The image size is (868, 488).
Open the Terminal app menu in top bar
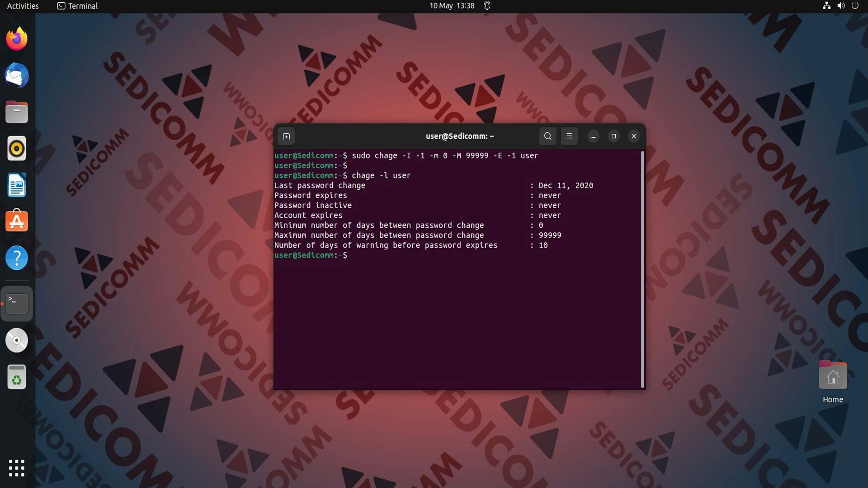coord(77,6)
